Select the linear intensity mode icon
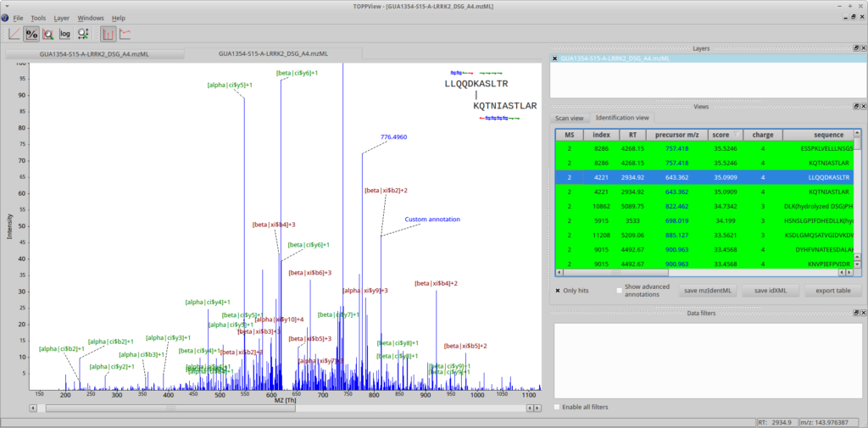 pos(14,34)
